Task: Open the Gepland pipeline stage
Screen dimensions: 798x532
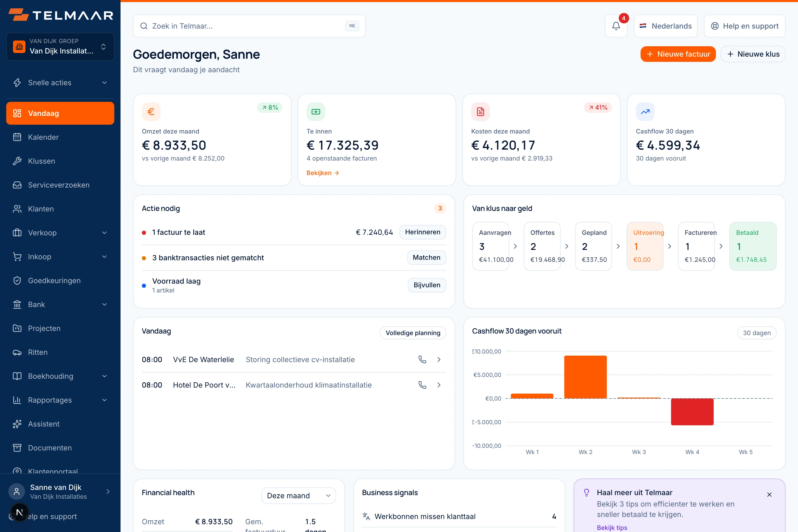Action: [593, 246]
